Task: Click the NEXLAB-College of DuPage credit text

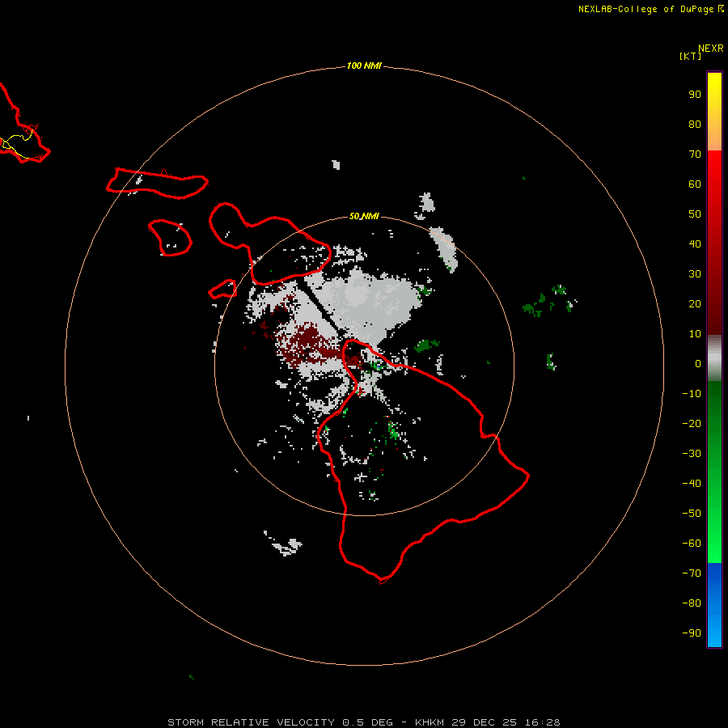Action: click(x=650, y=9)
